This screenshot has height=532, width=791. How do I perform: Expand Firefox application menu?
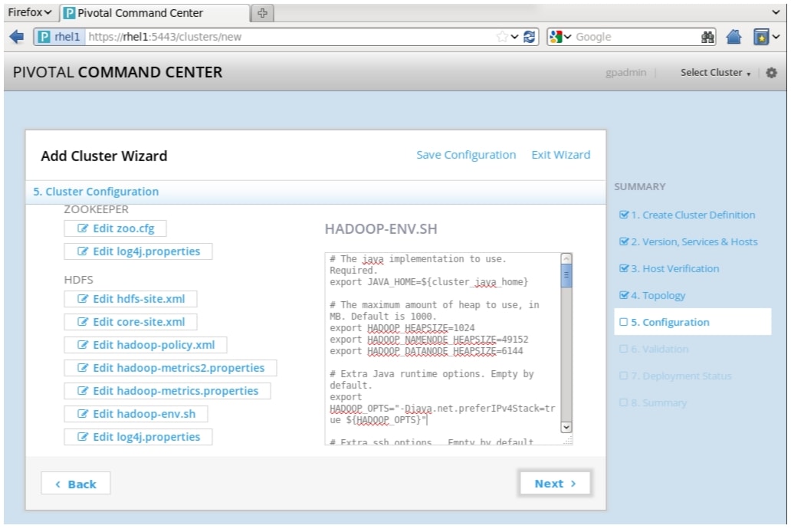[x=30, y=12]
